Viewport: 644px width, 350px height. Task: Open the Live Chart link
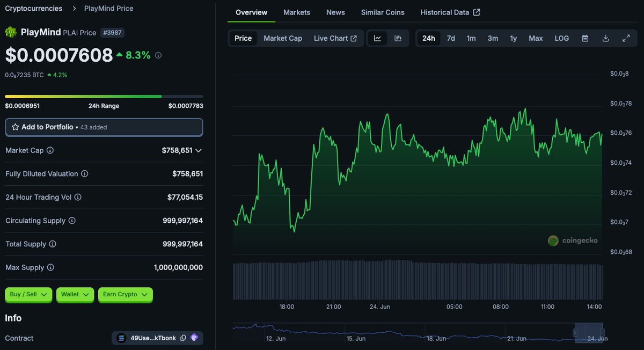coord(335,38)
